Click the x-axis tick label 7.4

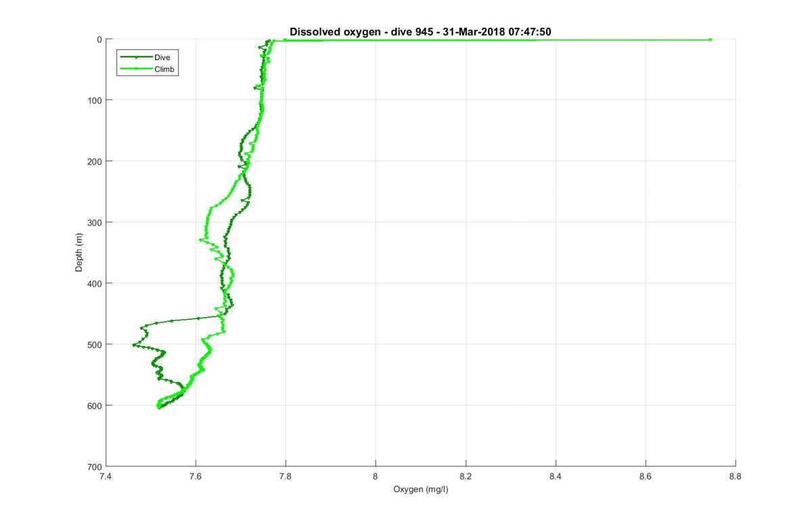(106, 476)
